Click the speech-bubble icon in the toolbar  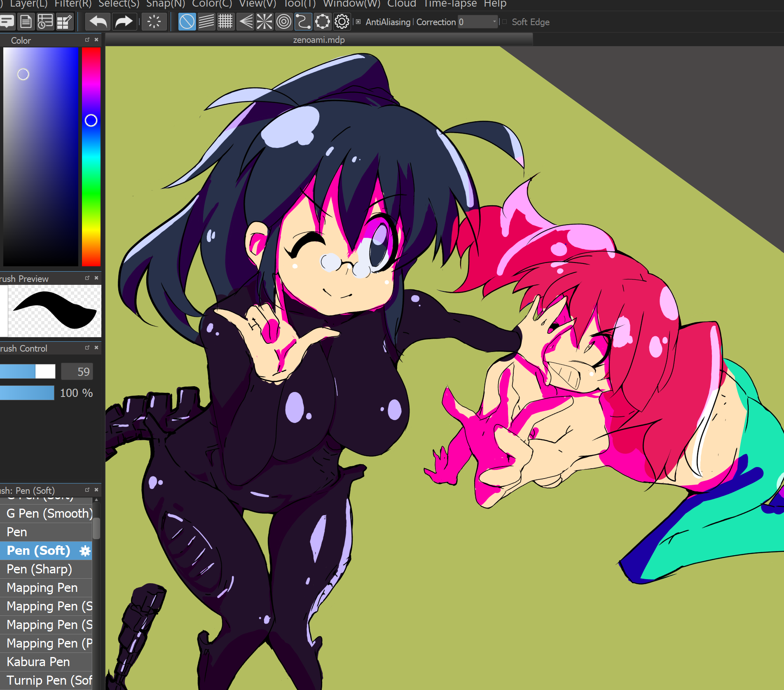[7, 21]
